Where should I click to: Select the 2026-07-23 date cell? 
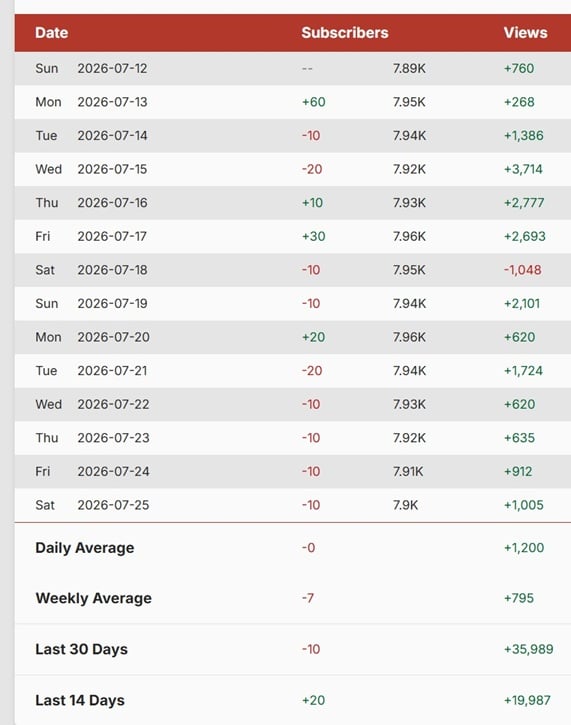pyautogui.click(x=113, y=438)
